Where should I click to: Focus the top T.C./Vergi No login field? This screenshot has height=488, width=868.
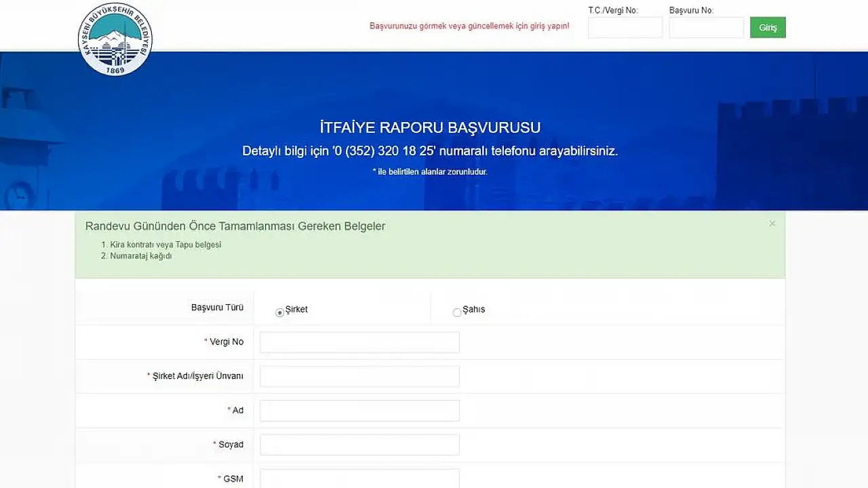tap(625, 28)
